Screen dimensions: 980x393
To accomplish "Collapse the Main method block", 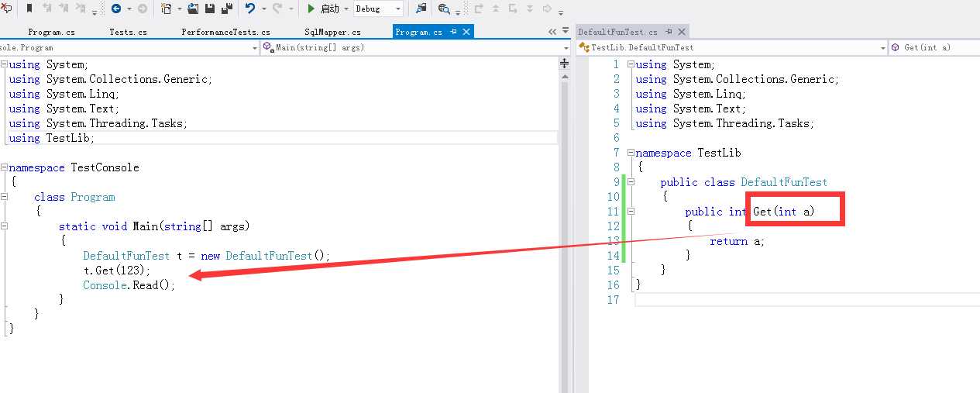I will pos(4,226).
